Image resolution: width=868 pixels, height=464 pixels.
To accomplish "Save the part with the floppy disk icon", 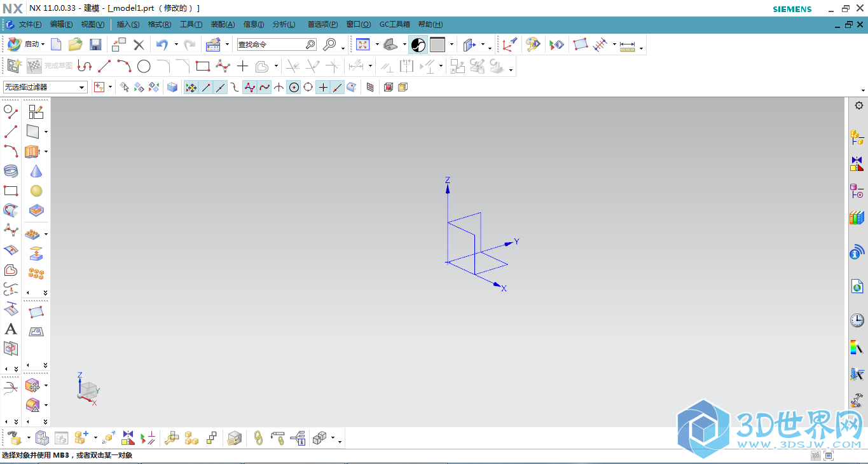I will pyautogui.click(x=95, y=44).
